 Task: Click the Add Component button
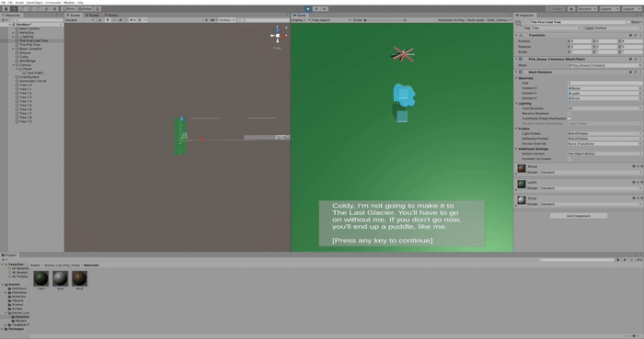click(579, 216)
